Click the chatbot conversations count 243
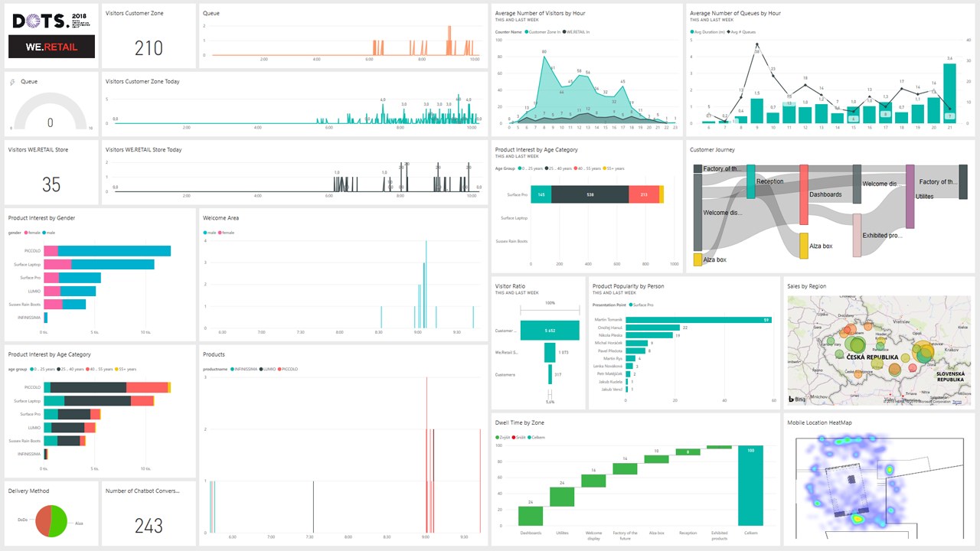 [x=149, y=526]
